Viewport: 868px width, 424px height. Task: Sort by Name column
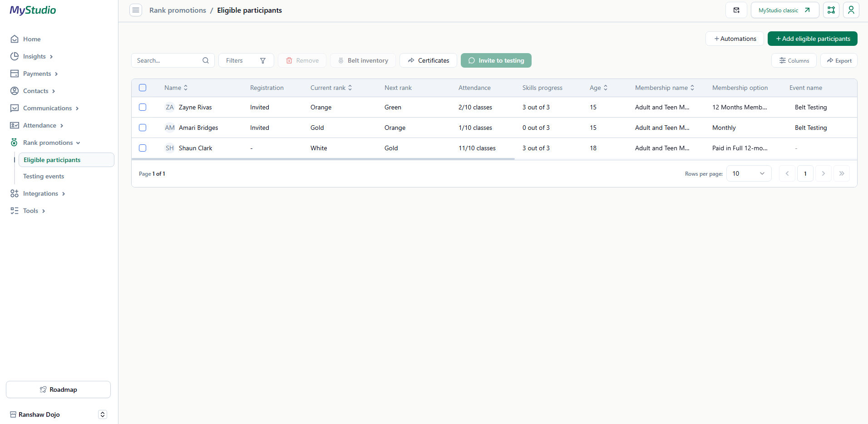176,88
